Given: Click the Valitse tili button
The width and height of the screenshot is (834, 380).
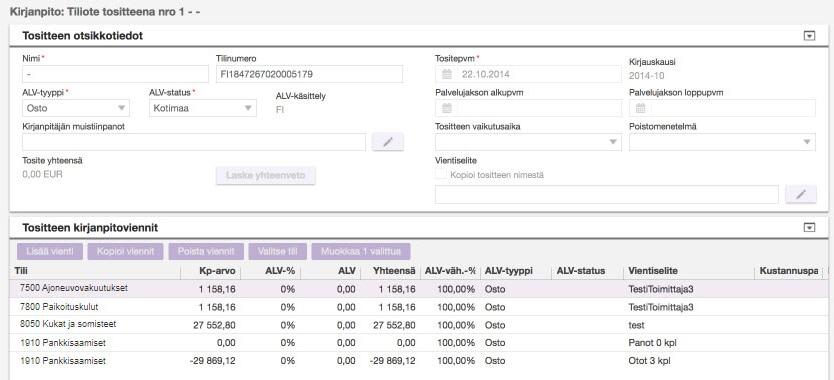Looking at the screenshot, I should pyautogui.click(x=278, y=251).
